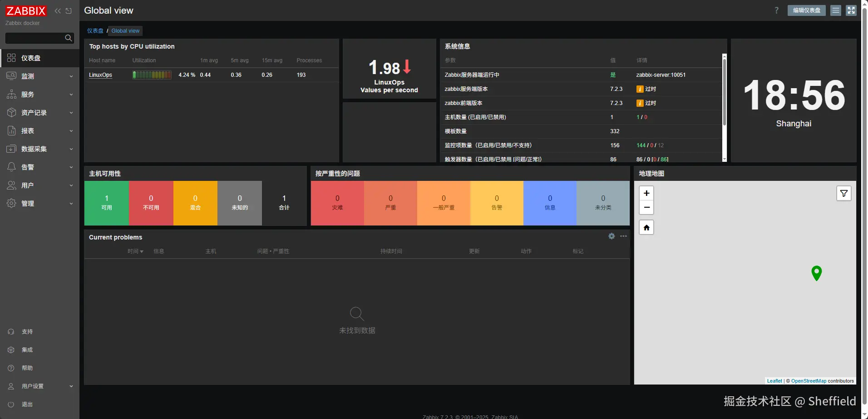Click the sidebar search magnifier icon
The height and width of the screenshot is (419, 868).
click(x=69, y=38)
